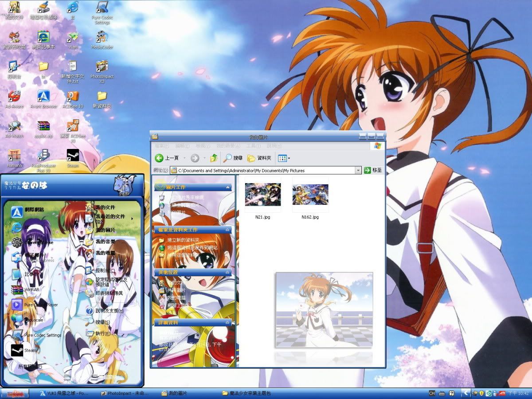
Task: Open the 檢視 menu in Explorer
Action: [203, 146]
